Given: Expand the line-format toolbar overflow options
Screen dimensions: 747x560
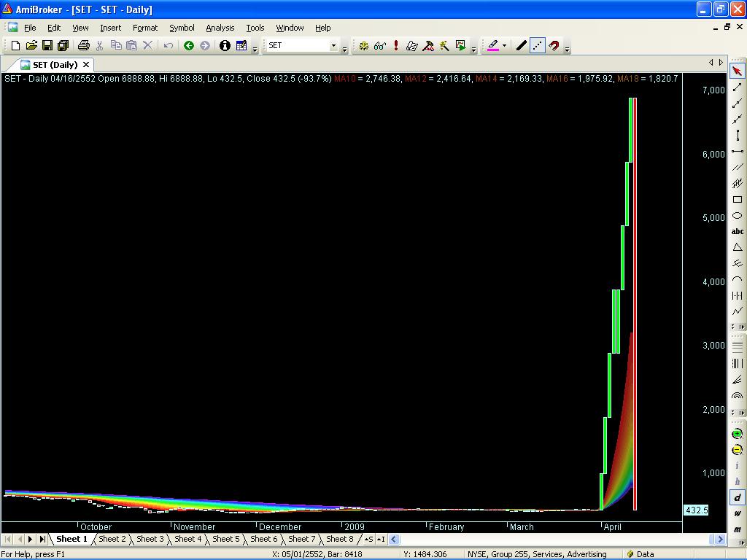Looking at the screenshot, I should tap(567, 49).
